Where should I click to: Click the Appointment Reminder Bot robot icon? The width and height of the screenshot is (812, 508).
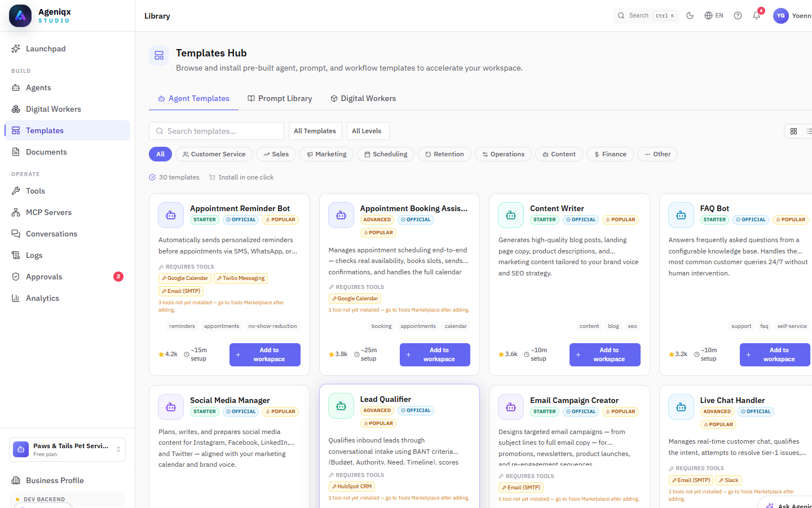(x=171, y=215)
